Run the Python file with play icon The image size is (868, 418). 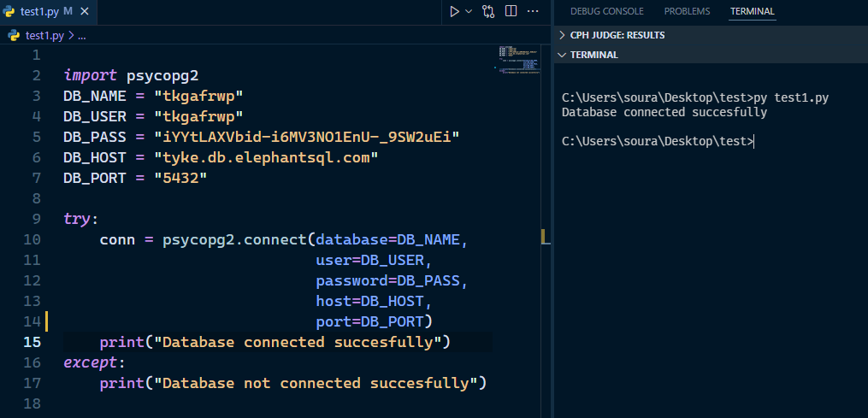[x=454, y=11]
